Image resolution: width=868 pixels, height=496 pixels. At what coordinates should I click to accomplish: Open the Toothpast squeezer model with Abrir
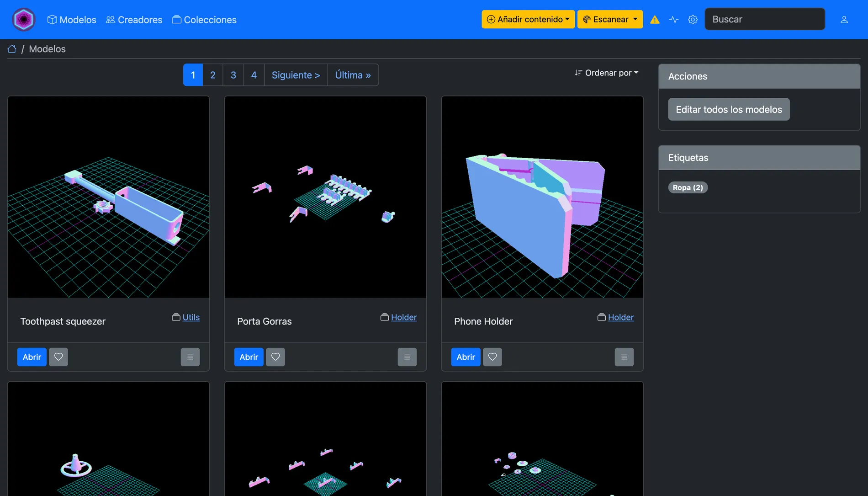click(x=32, y=357)
